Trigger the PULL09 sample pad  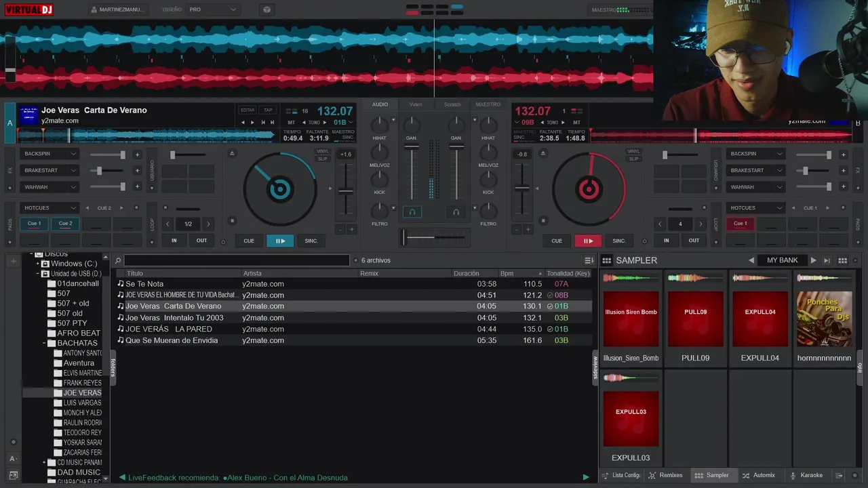click(696, 319)
